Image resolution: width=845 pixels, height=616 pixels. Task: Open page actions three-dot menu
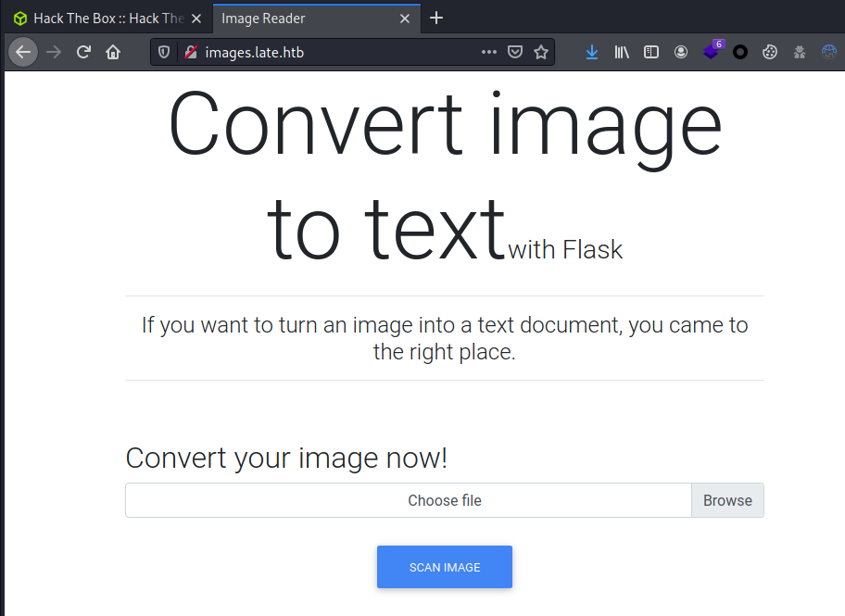489,53
